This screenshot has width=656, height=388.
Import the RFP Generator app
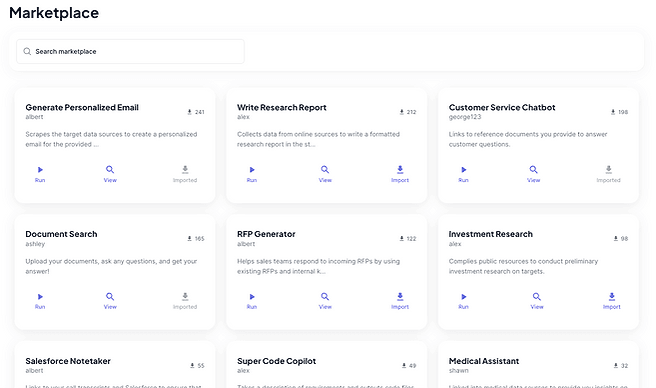400,301
